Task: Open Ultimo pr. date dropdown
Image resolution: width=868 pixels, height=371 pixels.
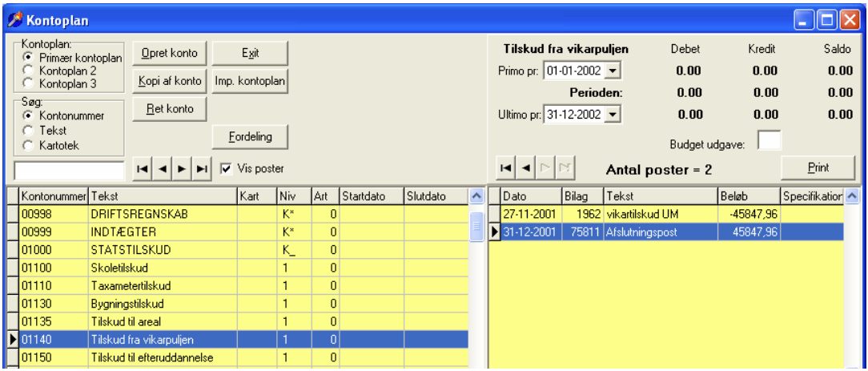Action: click(613, 115)
